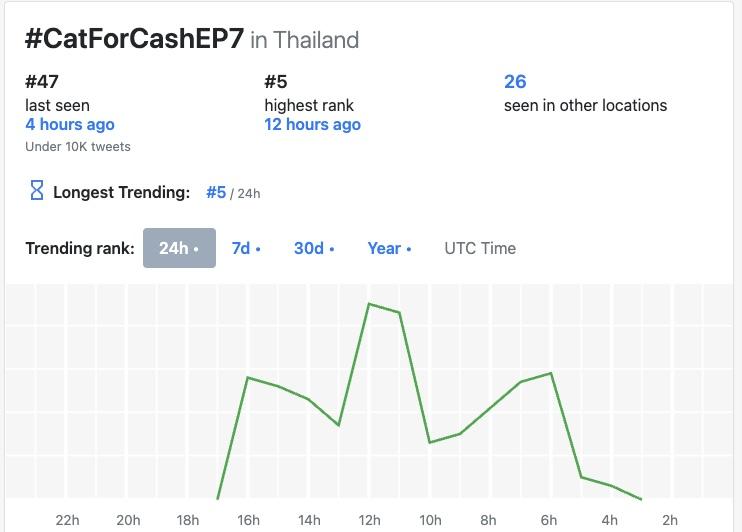Click the #CatForCashEP7 hashtag title
Viewport: 742px width, 532px height.
click(134, 39)
